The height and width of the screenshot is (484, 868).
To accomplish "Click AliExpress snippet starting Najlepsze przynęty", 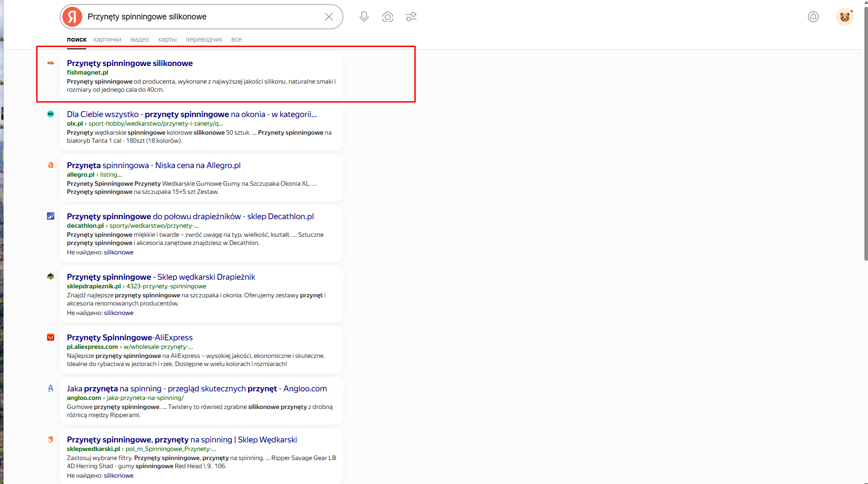I will click(196, 360).
